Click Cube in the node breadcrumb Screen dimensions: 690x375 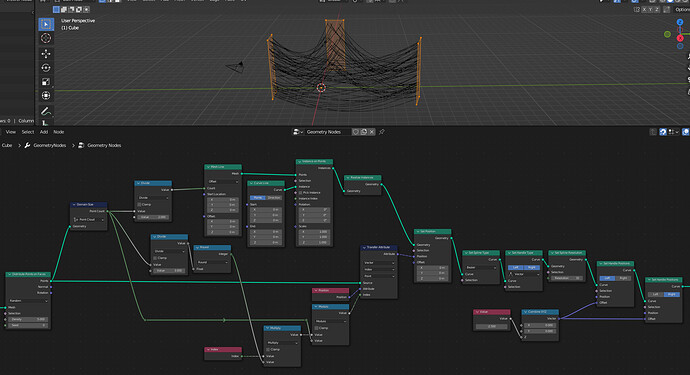[x=7, y=145]
